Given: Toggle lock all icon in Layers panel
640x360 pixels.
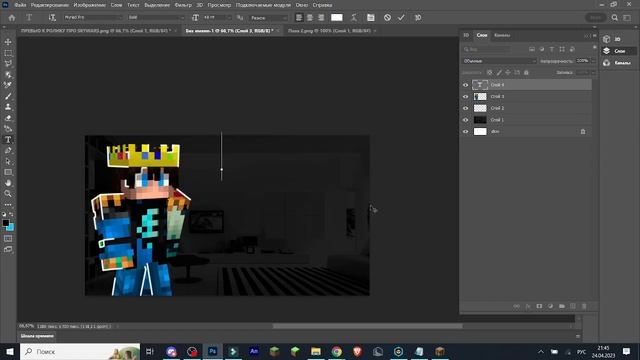Looking at the screenshot, I should pos(527,73).
